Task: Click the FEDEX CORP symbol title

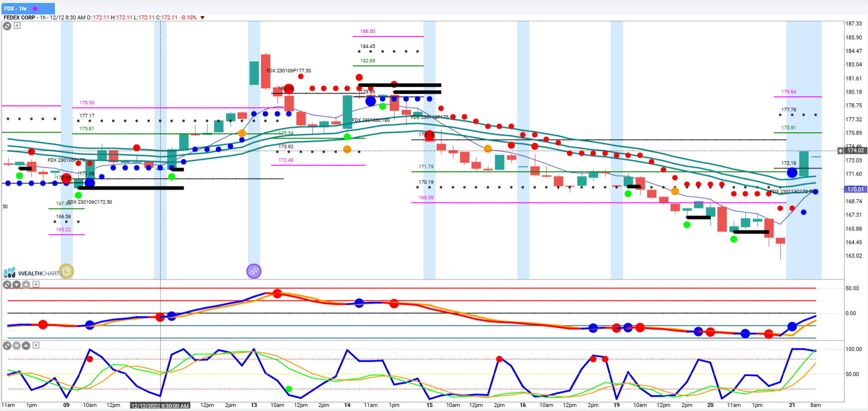Action: click(x=19, y=17)
